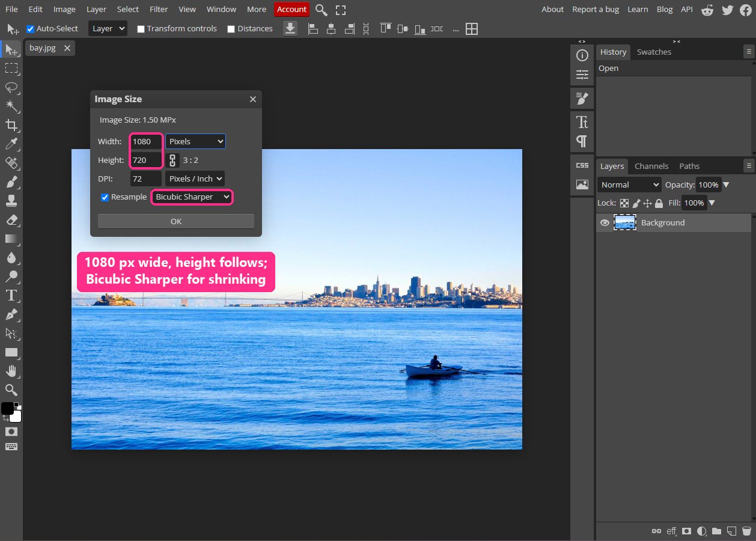756x541 pixels.
Task: Open the search magnifier in menu bar
Action: [x=322, y=10]
